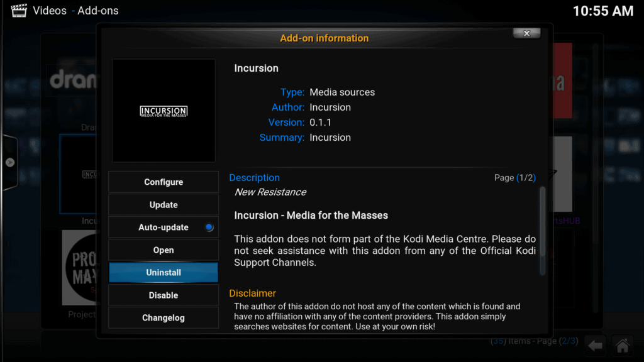The height and width of the screenshot is (362, 644).
Task: Click the Videos breadcrumb label
Action: click(50, 11)
